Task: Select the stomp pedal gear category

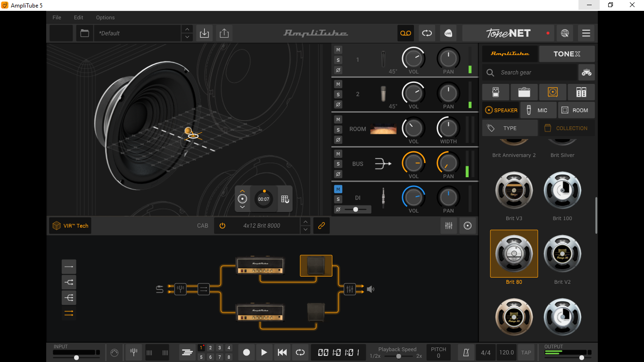Action: 496,92
